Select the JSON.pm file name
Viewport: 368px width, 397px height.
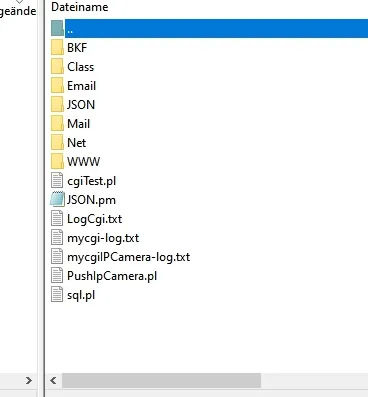[x=91, y=200]
